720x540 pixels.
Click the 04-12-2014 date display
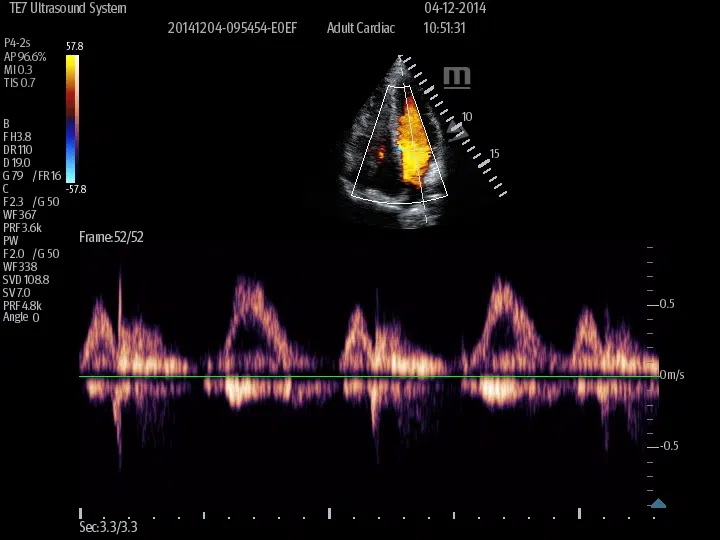[454, 8]
